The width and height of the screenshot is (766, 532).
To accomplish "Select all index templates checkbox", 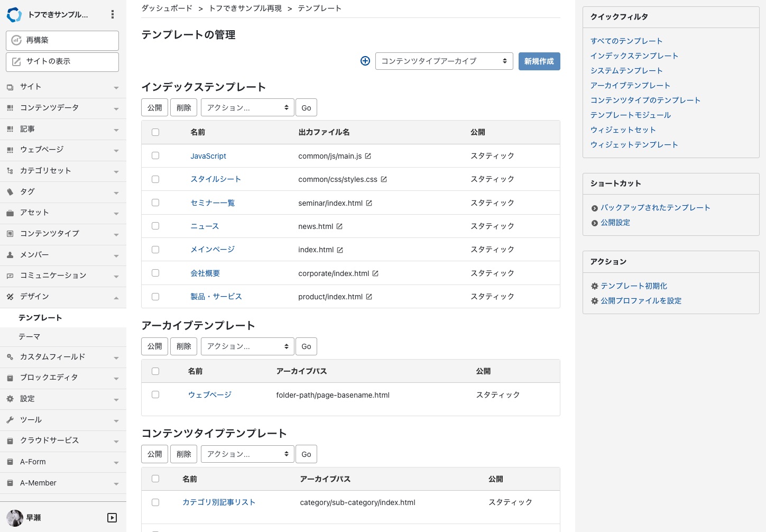I will [x=155, y=132].
